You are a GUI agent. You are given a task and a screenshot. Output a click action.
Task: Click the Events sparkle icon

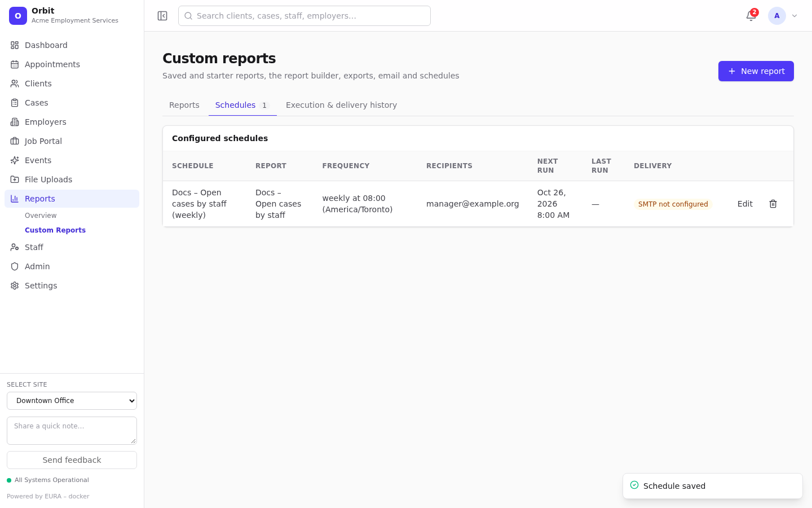pos(15,160)
